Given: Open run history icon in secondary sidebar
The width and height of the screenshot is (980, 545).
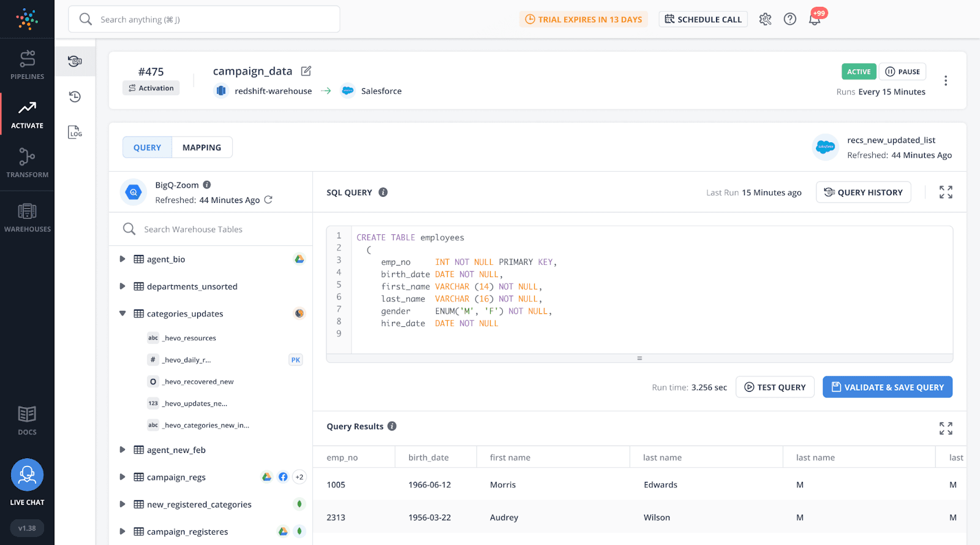Looking at the screenshot, I should click(75, 96).
